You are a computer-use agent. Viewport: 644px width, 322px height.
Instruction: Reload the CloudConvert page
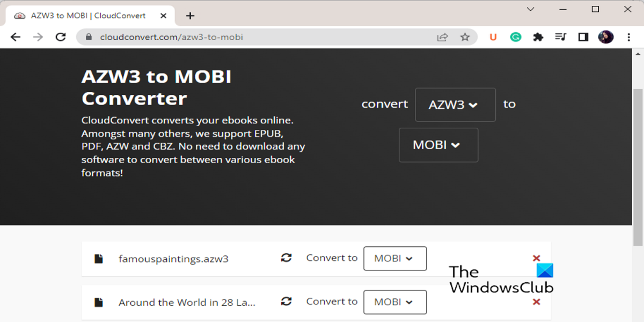coord(61,37)
